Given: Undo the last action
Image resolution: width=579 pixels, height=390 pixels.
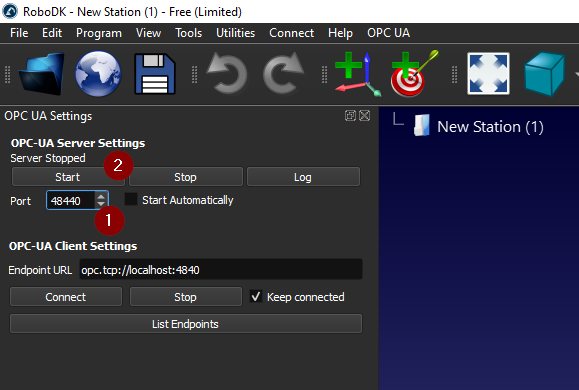Looking at the screenshot, I should (x=227, y=73).
